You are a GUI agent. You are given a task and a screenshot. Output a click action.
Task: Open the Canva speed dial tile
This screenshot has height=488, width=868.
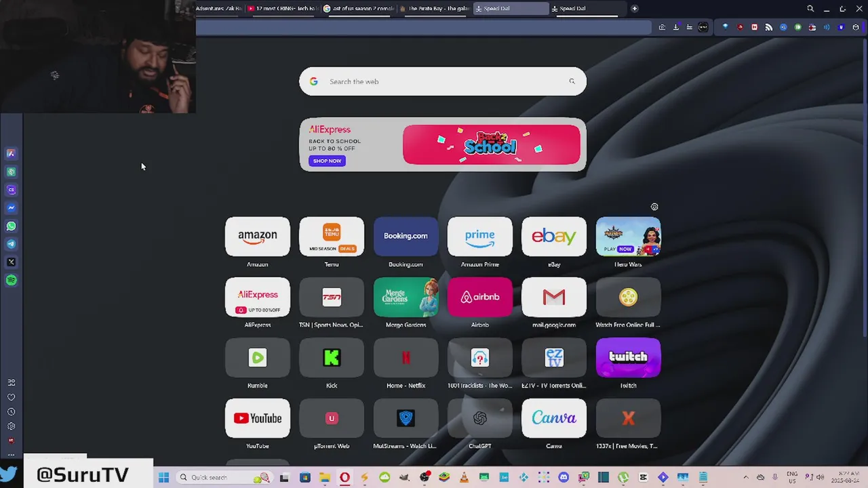pyautogui.click(x=554, y=418)
